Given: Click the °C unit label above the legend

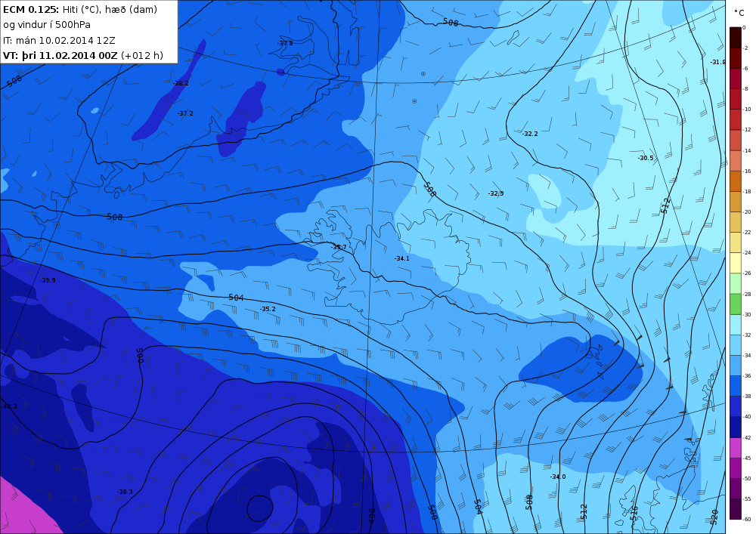Looking at the screenshot, I should click(x=739, y=13).
